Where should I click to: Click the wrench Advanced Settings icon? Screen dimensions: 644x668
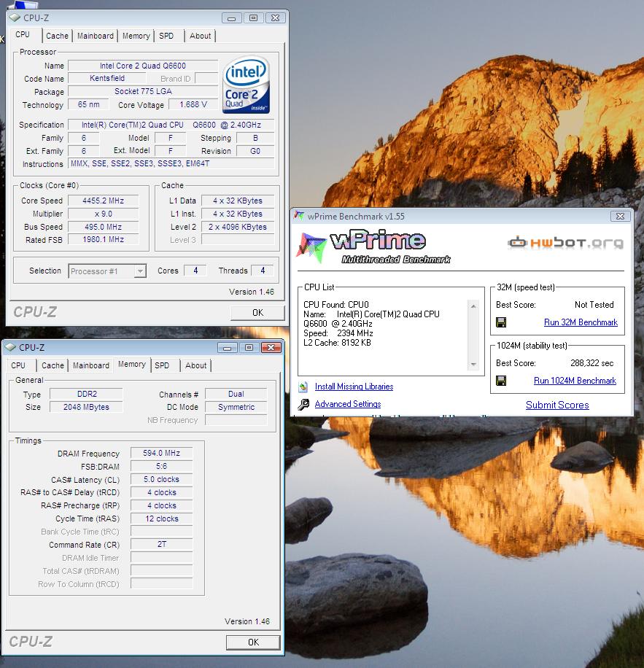[303, 404]
